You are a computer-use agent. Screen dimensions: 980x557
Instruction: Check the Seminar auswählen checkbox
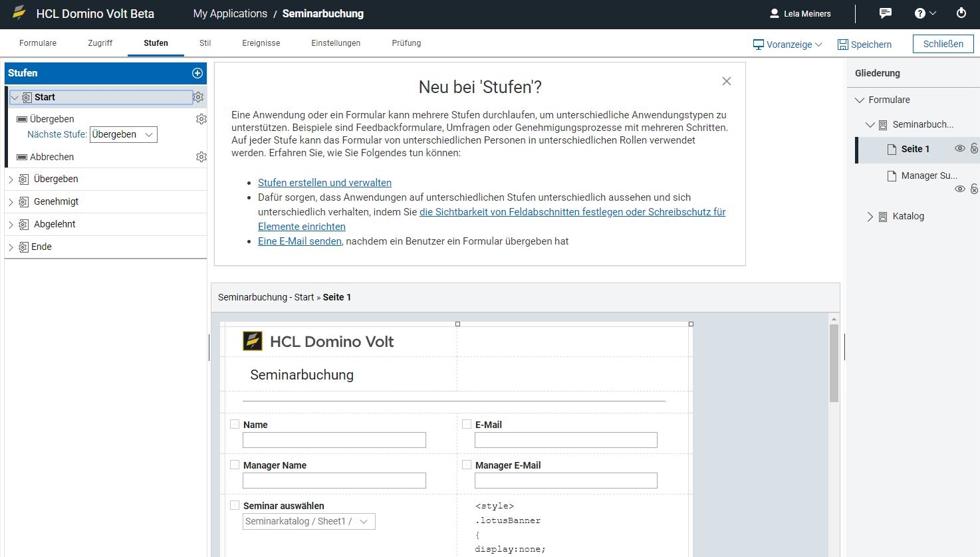(x=235, y=505)
